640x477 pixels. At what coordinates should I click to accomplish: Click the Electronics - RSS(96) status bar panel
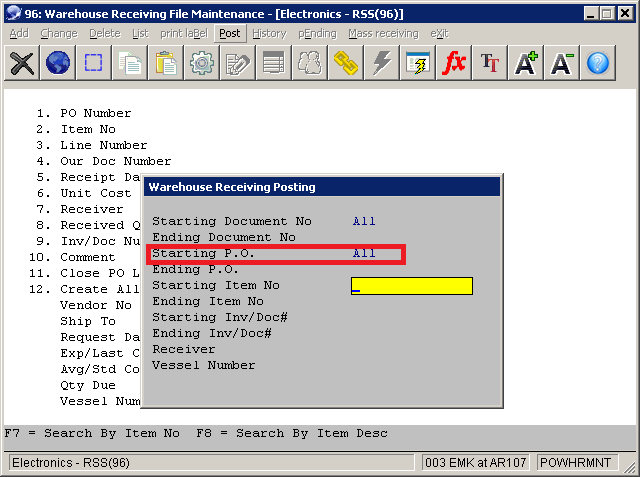coord(211,463)
